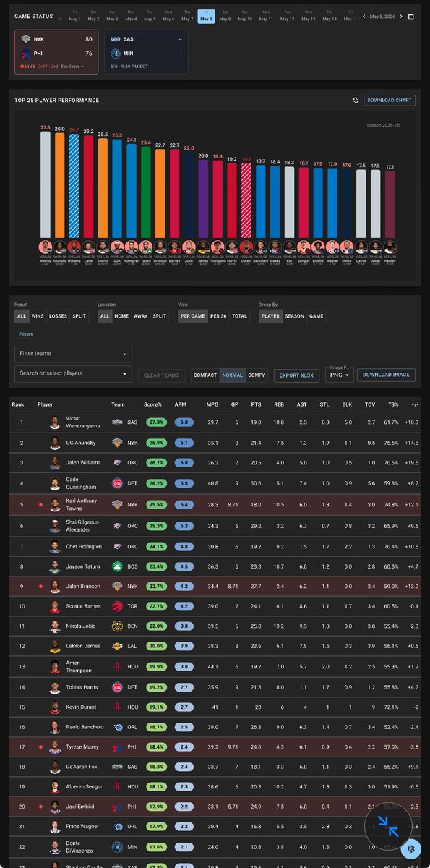
Task: Set table density to COMFY
Action: point(257,375)
